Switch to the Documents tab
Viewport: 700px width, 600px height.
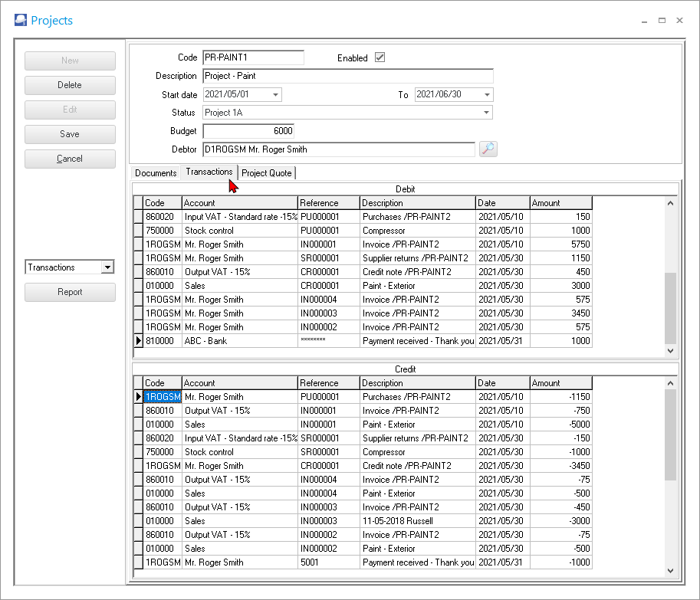[x=156, y=173]
